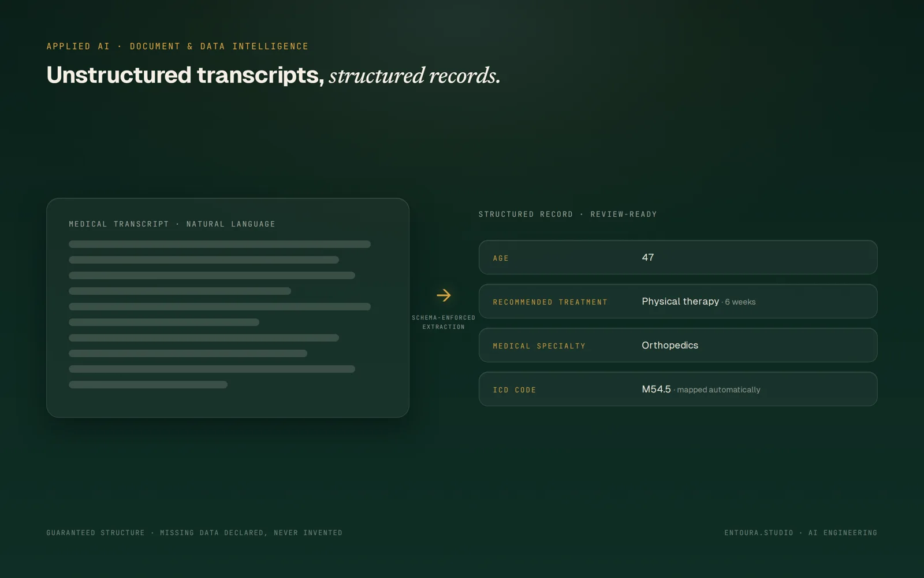Click the '6 weeks' duration note
The width and height of the screenshot is (924, 578).
coord(740,302)
